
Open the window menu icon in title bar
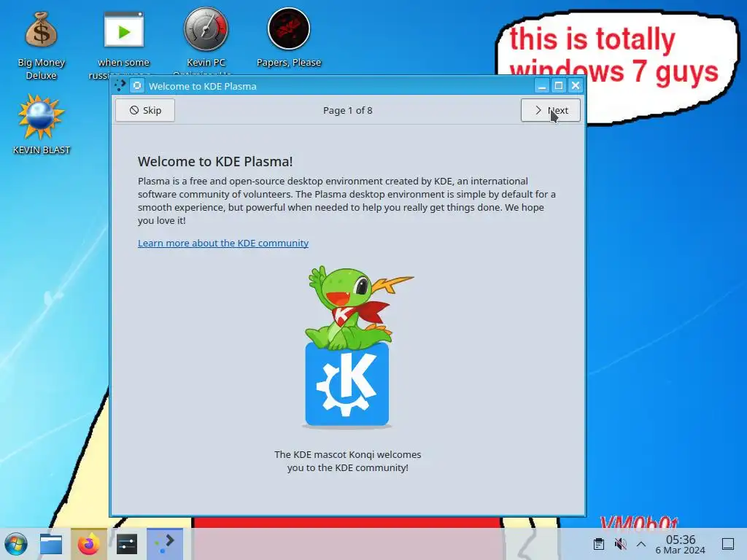click(x=120, y=86)
